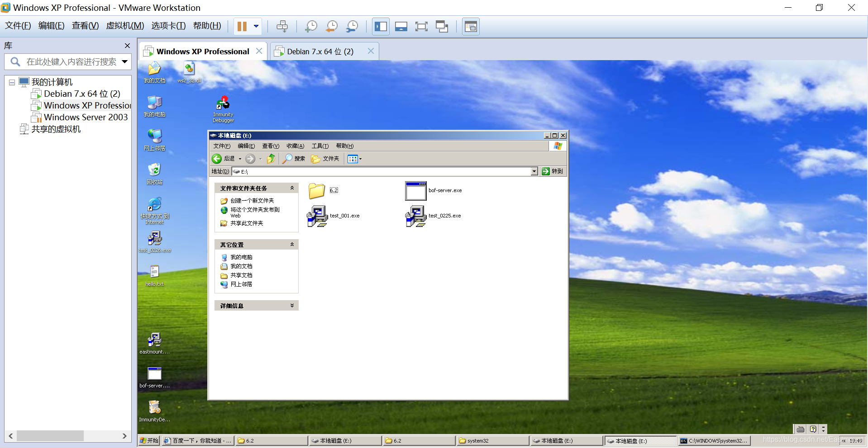Switch to the Debian 7.x 64 位 (2) tab
Viewport: 868px width, 448px height.
(x=320, y=52)
